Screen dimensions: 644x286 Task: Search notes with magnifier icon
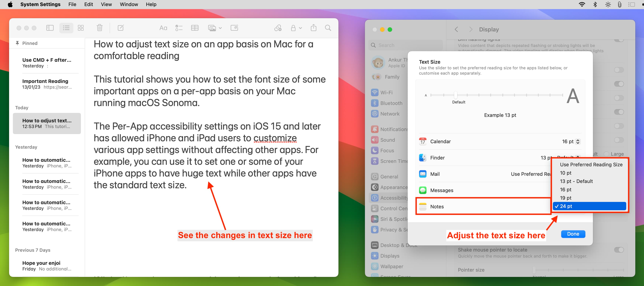328,28
